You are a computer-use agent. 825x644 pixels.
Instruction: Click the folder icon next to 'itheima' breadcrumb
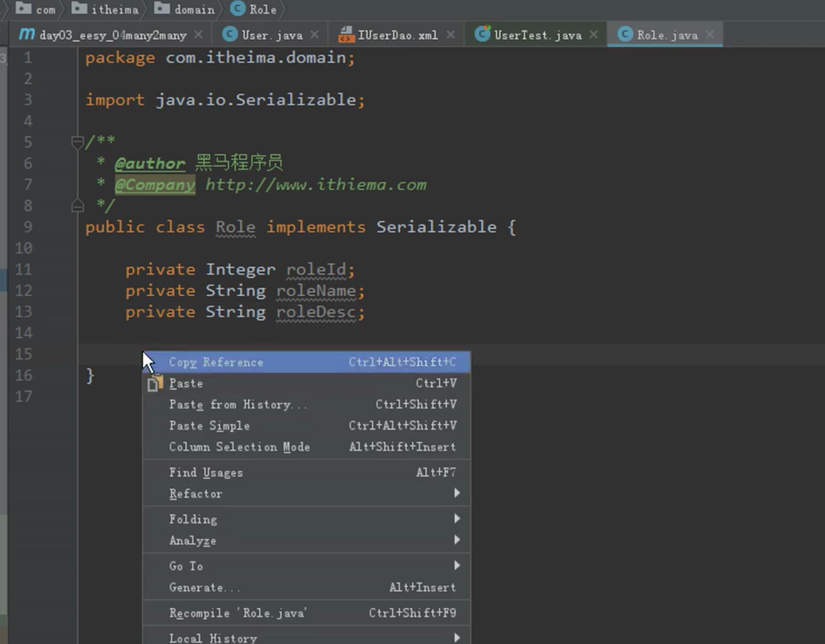[x=79, y=8]
